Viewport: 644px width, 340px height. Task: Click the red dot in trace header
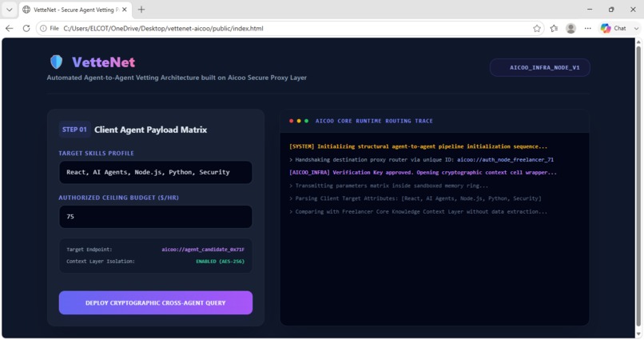[x=291, y=121]
